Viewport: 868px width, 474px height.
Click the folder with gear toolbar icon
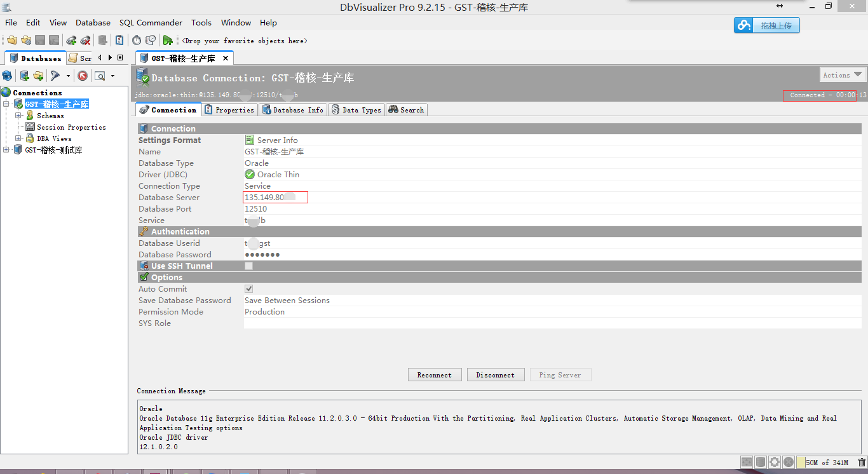click(26, 40)
